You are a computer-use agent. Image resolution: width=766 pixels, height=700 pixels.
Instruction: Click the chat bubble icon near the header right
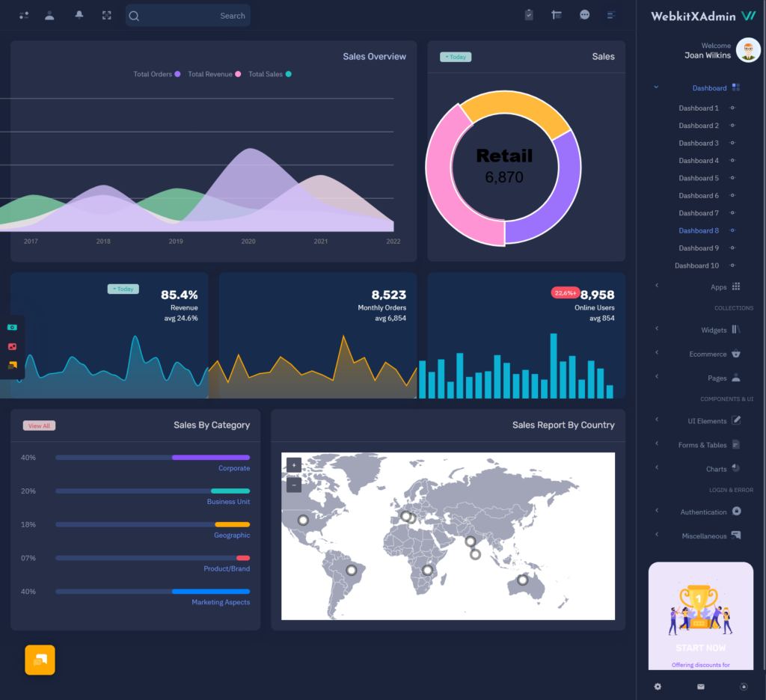584,15
